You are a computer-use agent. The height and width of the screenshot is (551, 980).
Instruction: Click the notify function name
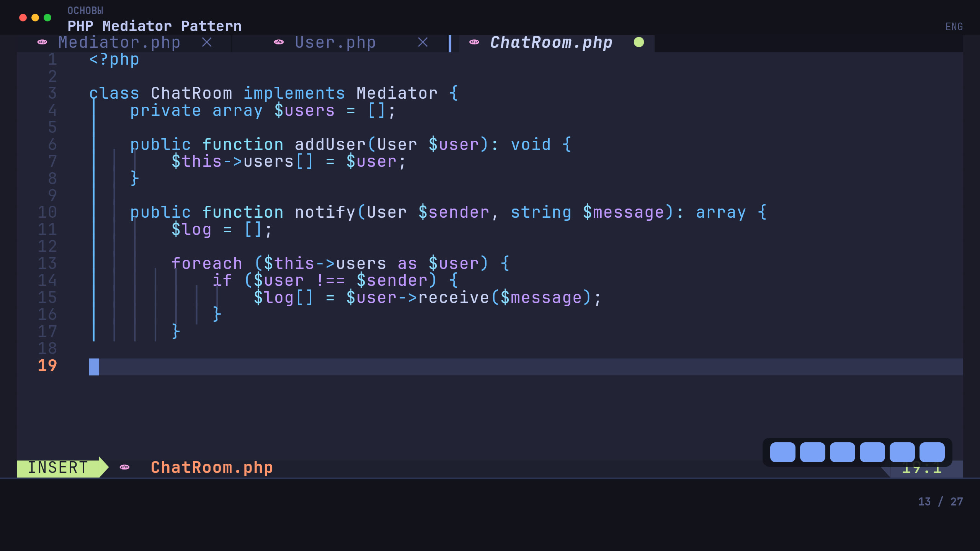pyautogui.click(x=325, y=212)
